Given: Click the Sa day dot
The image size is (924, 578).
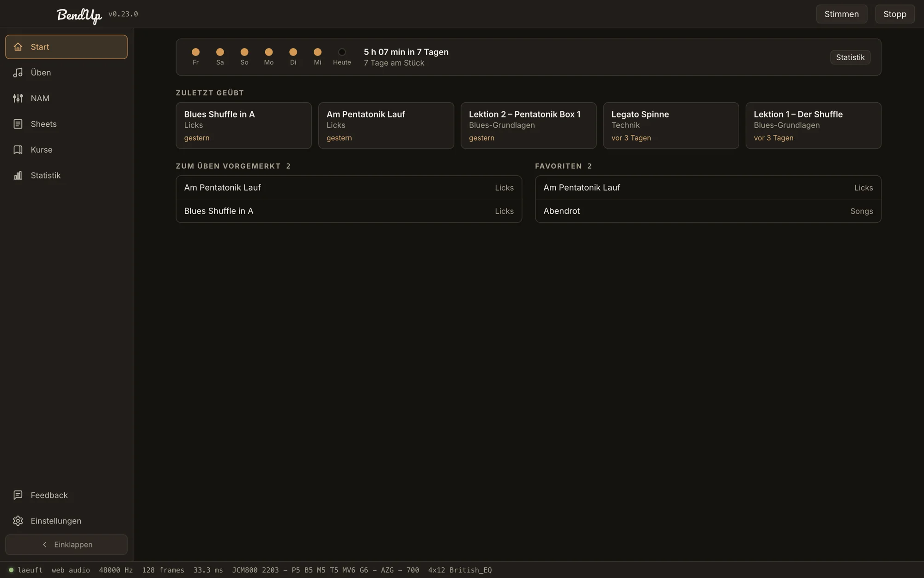Looking at the screenshot, I should (220, 52).
